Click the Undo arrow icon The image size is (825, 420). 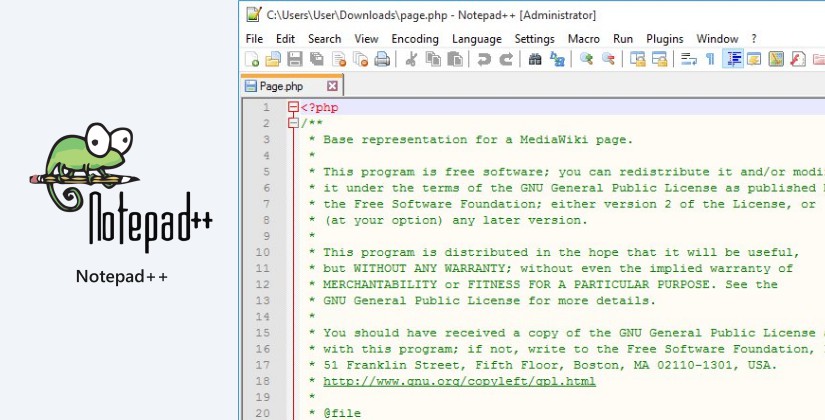[x=484, y=60]
